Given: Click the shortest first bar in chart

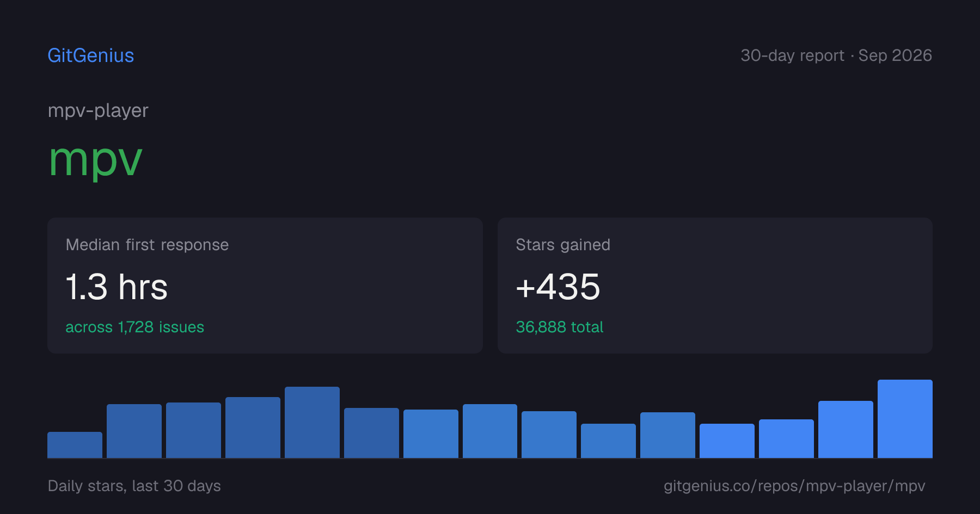Looking at the screenshot, I should (75, 445).
